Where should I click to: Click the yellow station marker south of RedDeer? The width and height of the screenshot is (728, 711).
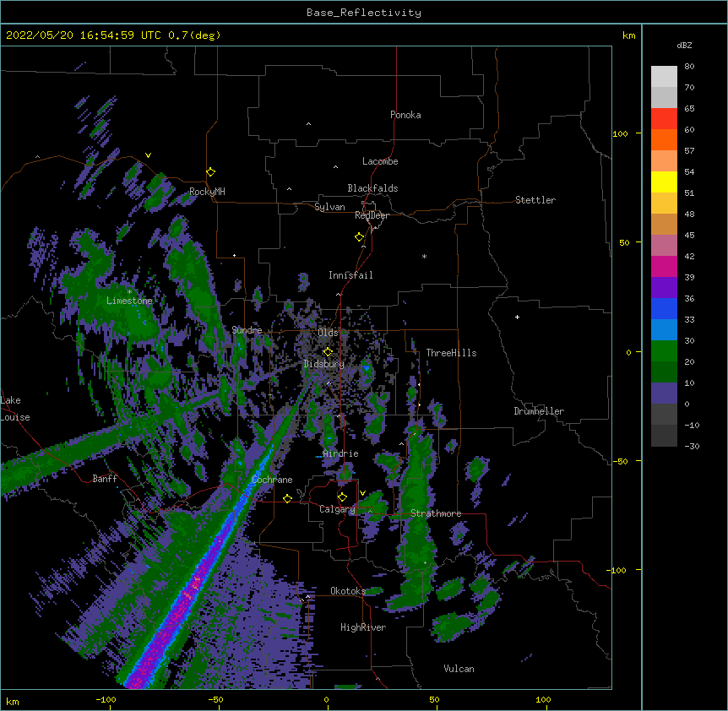(360, 237)
